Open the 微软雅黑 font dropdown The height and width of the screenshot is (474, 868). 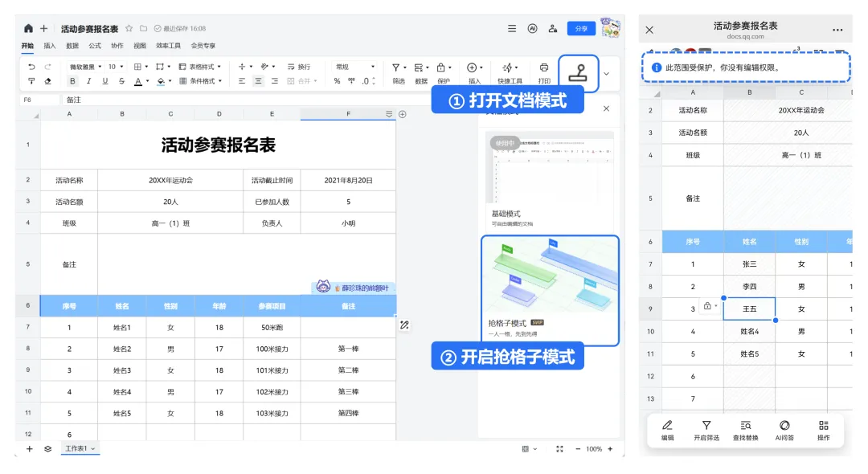coord(85,67)
